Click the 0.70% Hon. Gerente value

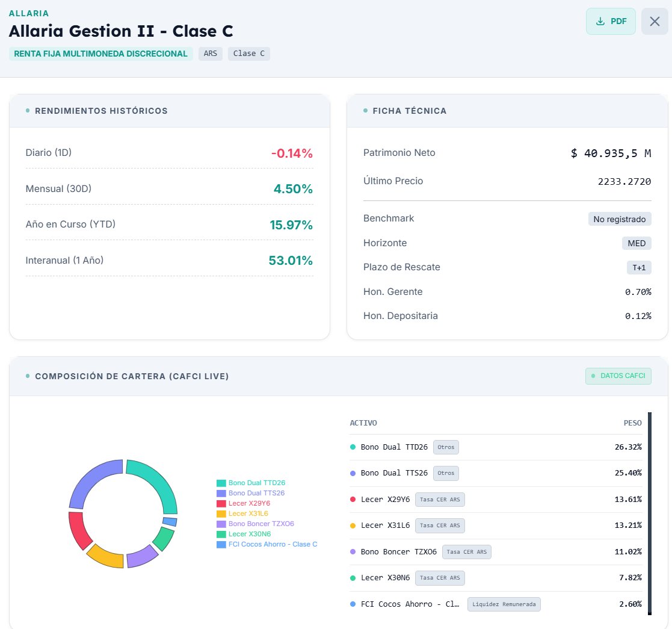[638, 293]
